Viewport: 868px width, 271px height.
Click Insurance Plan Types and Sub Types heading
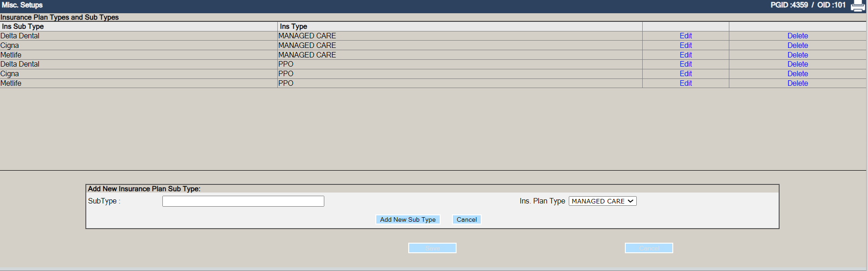(60, 17)
